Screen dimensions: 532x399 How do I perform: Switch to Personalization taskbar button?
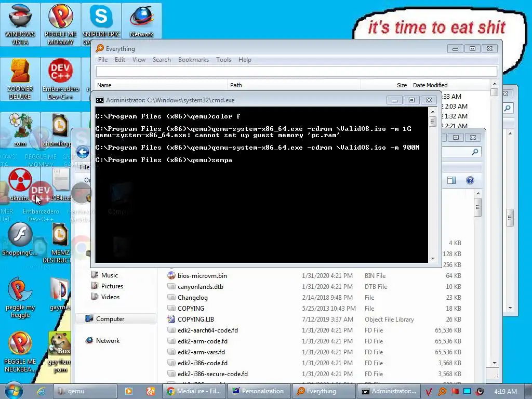point(259,391)
